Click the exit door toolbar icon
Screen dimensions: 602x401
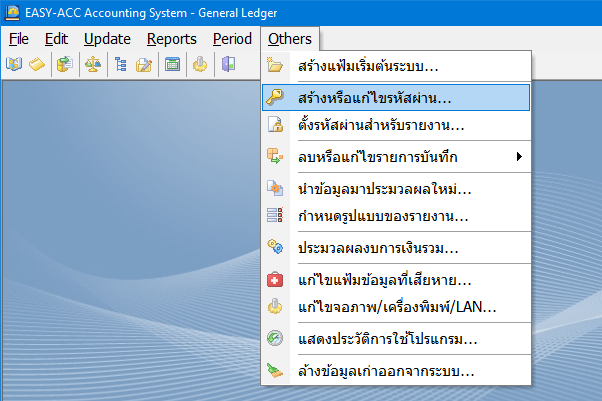coord(229,65)
